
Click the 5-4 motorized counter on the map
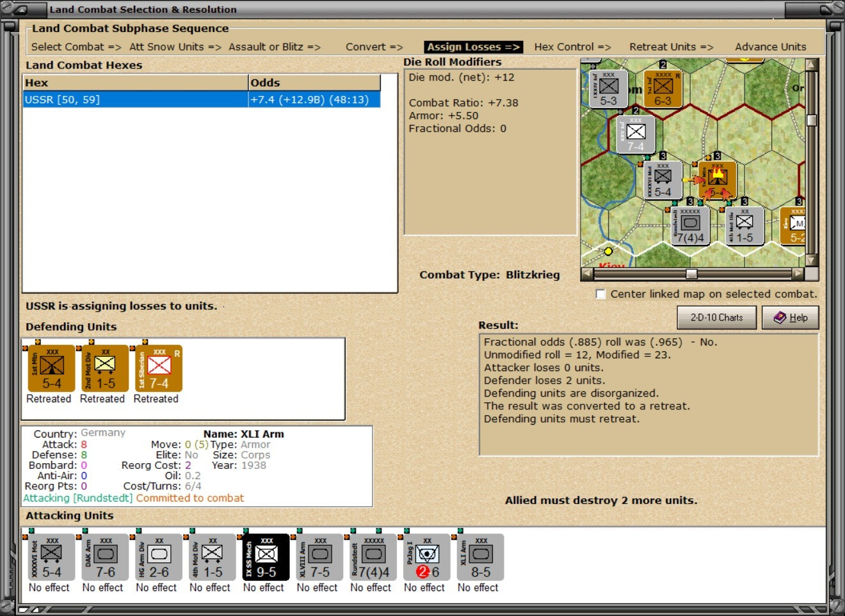point(663,180)
